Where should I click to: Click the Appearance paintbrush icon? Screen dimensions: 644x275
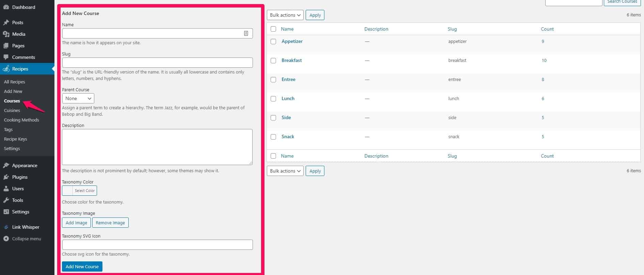click(6, 165)
